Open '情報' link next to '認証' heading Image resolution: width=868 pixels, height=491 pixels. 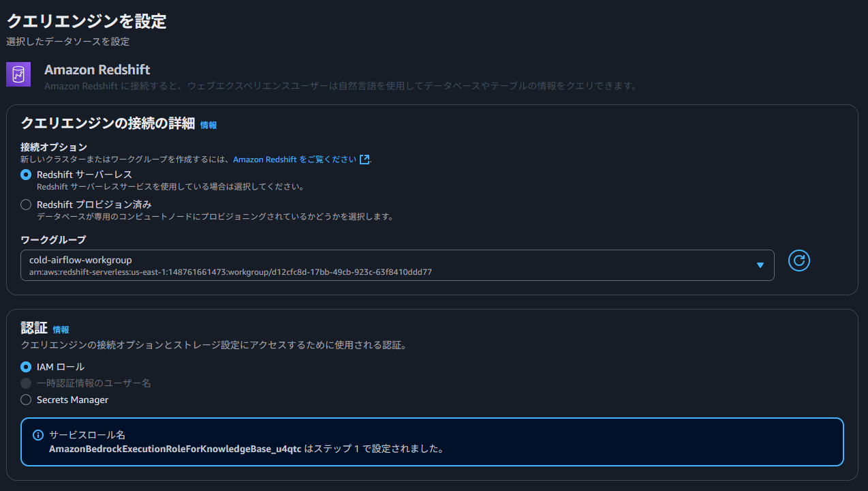(x=61, y=330)
